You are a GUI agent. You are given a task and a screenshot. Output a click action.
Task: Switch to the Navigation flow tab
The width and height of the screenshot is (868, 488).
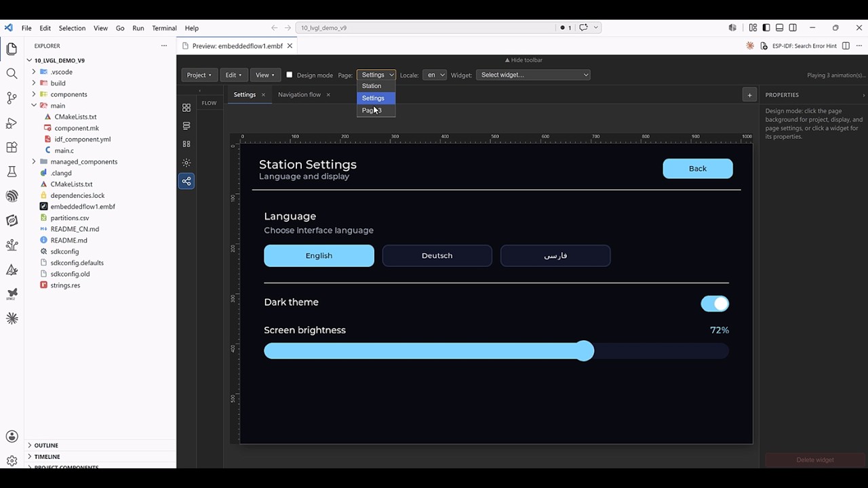299,95
